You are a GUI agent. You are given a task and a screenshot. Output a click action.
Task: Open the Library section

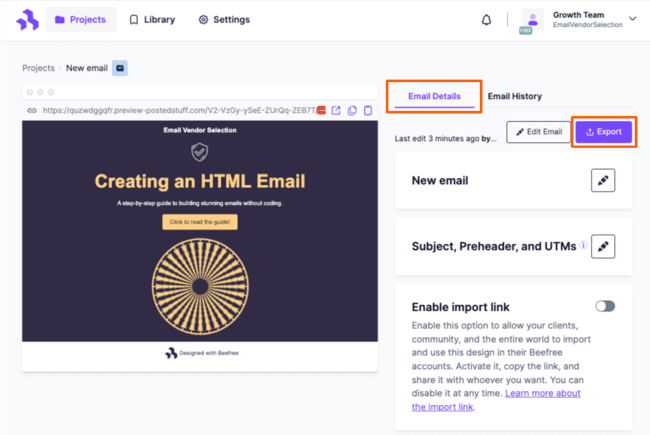(x=152, y=19)
